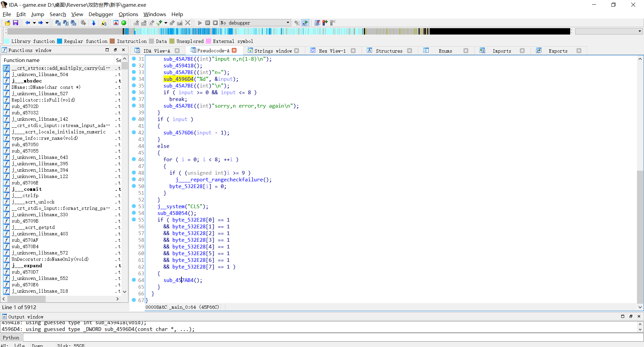Select j___commit in the functions list
The height and width of the screenshot is (347, 644).
27,189
